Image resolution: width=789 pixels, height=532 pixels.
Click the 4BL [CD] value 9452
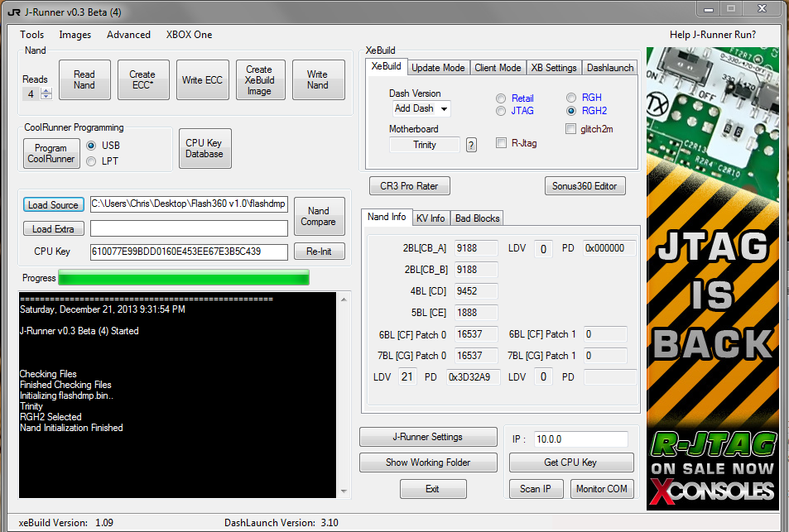pyautogui.click(x=475, y=291)
